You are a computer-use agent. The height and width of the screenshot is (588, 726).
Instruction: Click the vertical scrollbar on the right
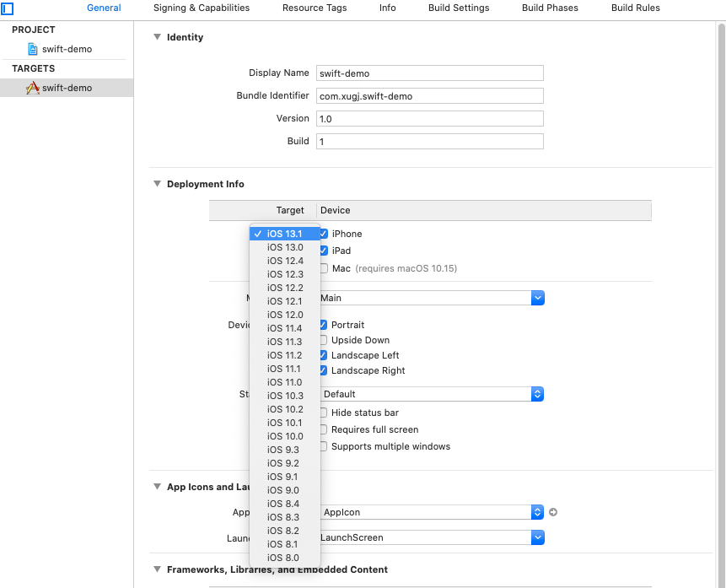click(x=722, y=306)
